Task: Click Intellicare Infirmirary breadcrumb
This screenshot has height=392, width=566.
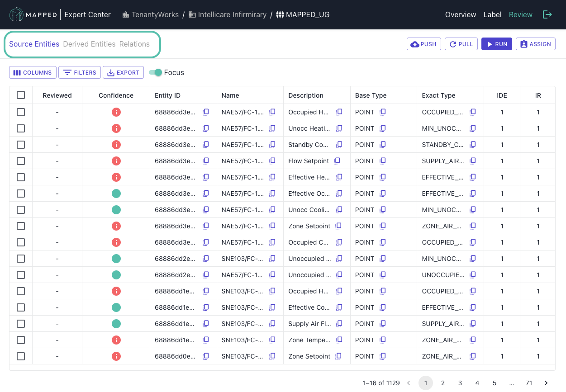Action: [x=228, y=14]
